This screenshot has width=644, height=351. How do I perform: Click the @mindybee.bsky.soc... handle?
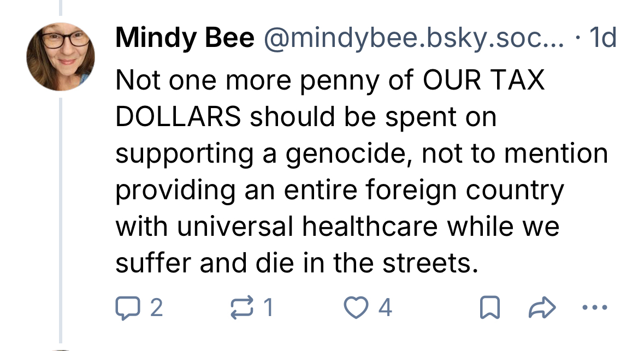click(x=413, y=38)
